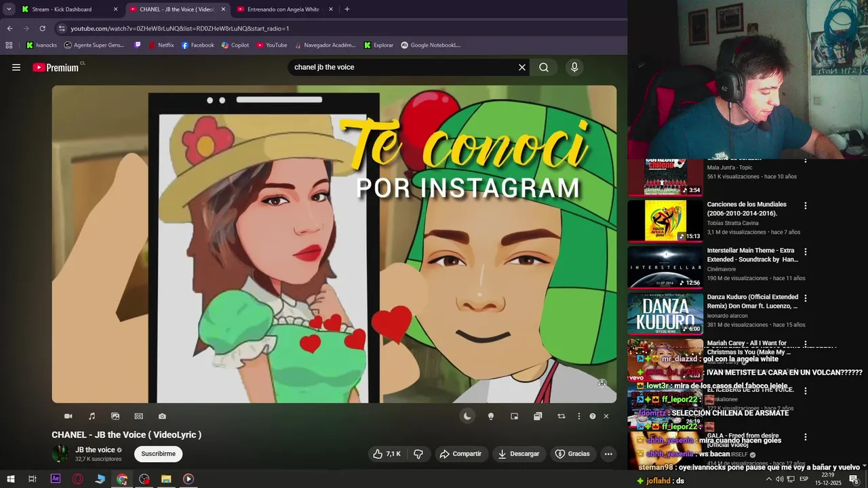Click the magnifier search button
Viewport: 868px width, 488px height.
pos(544,67)
